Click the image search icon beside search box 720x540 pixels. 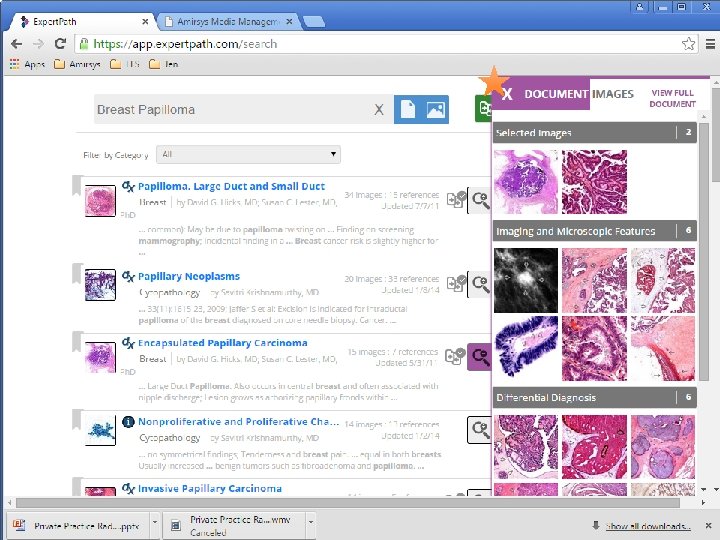click(435, 110)
